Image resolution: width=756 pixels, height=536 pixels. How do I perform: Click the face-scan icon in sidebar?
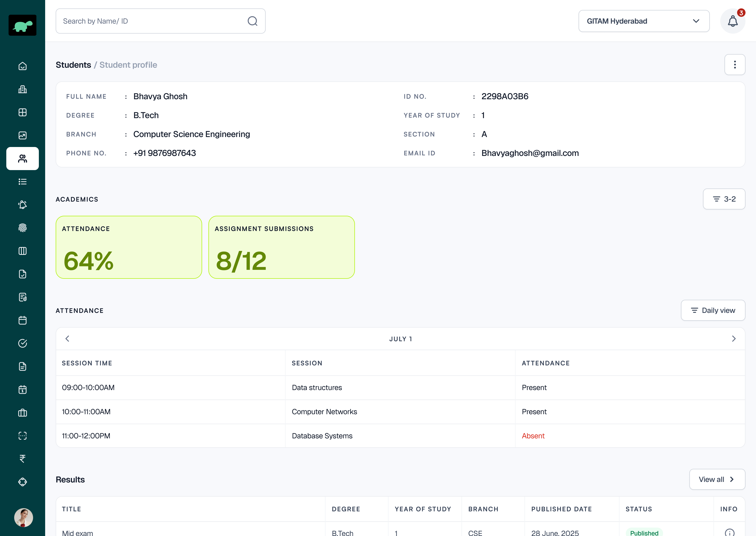pos(22,436)
